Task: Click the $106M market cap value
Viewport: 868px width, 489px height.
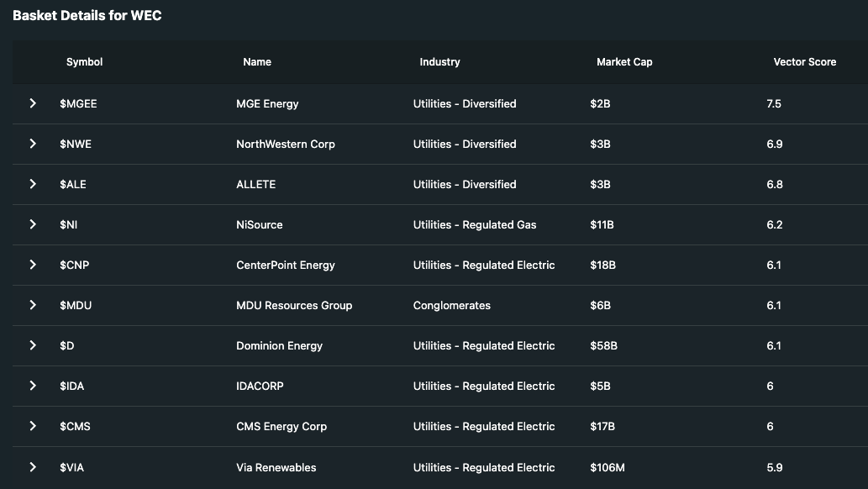Action: 608,467
